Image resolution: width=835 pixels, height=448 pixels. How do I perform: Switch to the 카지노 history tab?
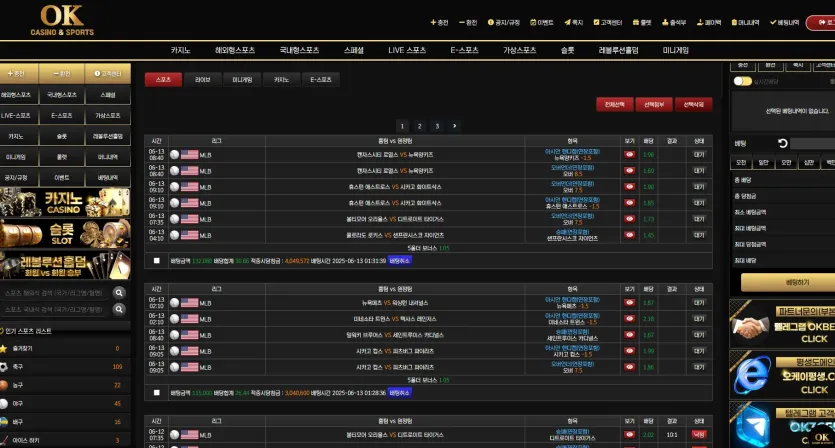tap(281, 79)
